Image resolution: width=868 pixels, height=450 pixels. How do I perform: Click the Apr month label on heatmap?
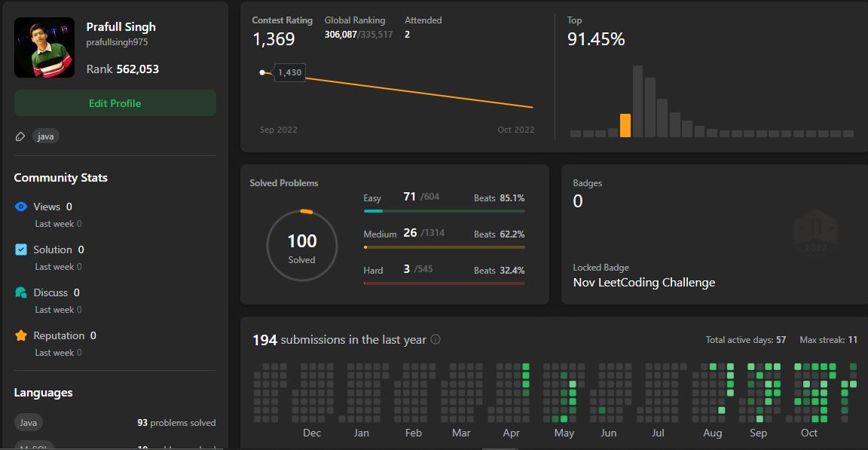[x=511, y=433]
